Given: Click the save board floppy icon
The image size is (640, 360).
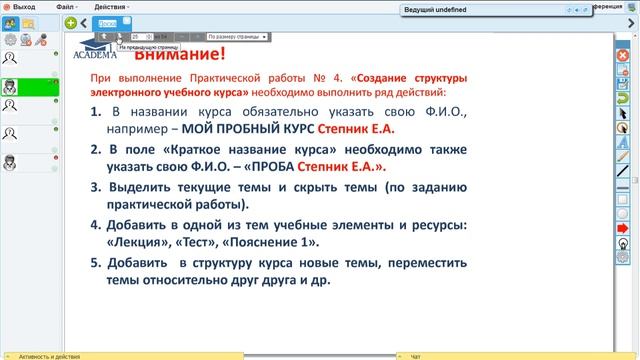Looking at the screenshot, I should click(622, 84).
